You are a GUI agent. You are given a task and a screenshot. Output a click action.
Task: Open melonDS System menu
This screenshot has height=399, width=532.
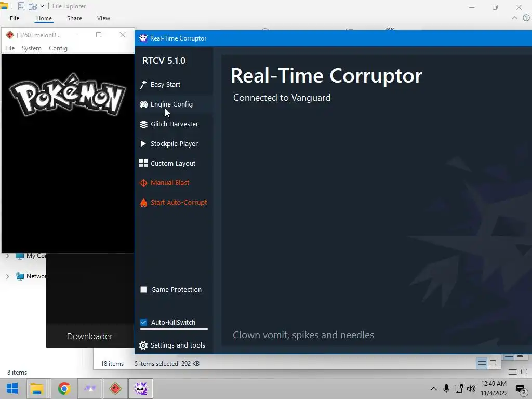click(32, 48)
